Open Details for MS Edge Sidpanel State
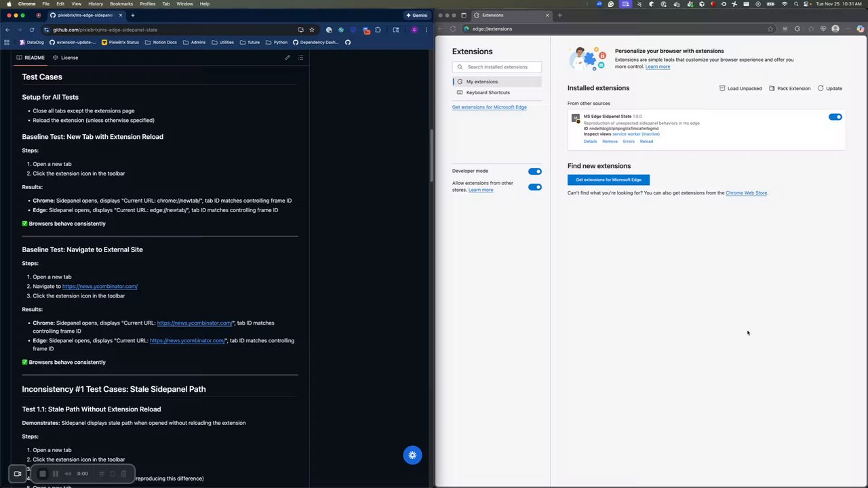 [591, 142]
